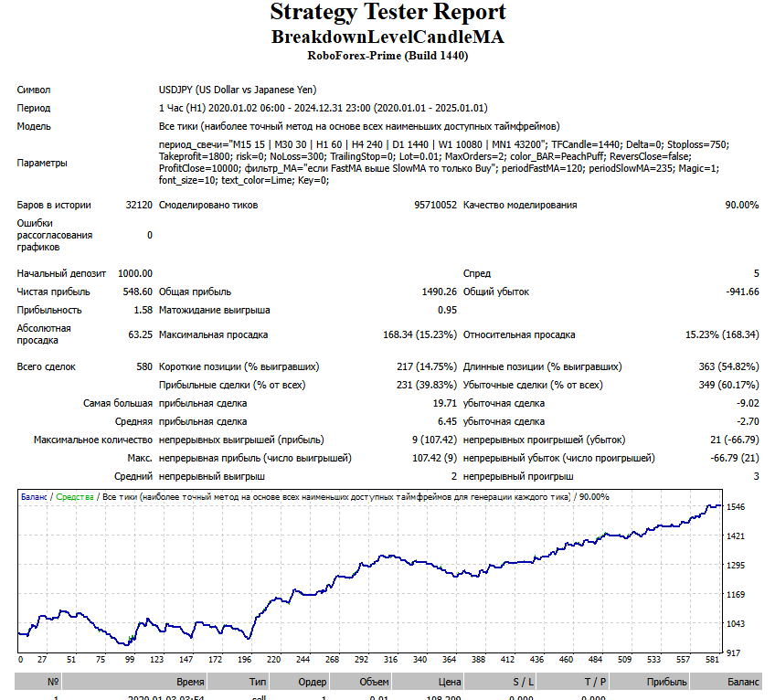The height and width of the screenshot is (700, 775).
Task: Click the Цена column header
Action: point(449,682)
